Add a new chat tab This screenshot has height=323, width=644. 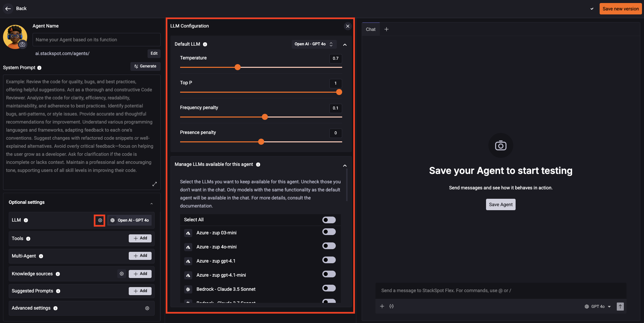[387, 30]
